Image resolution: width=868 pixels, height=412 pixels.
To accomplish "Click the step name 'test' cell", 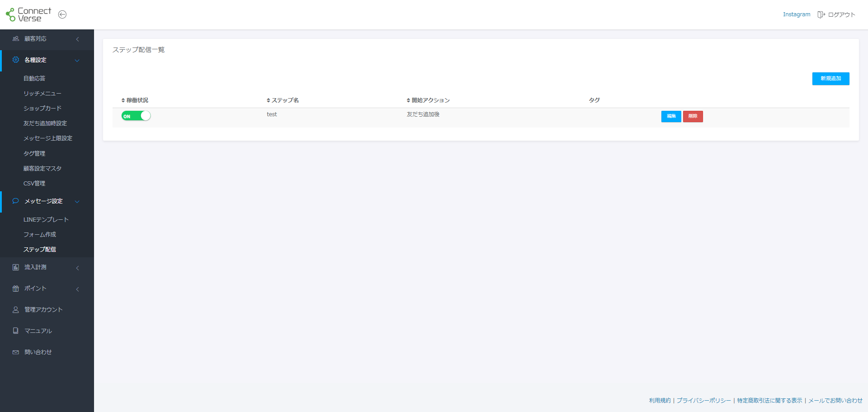I will point(272,114).
